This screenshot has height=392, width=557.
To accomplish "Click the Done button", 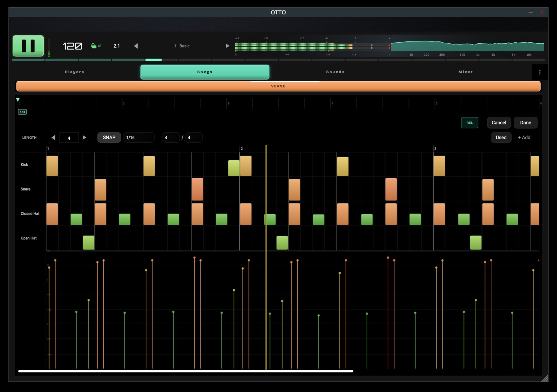I will 525,123.
